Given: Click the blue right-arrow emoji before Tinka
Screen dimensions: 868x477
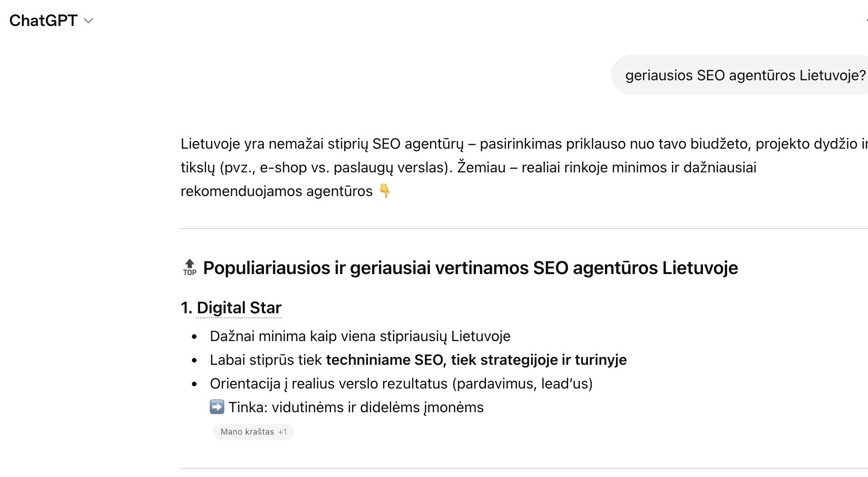Looking at the screenshot, I should tap(217, 406).
